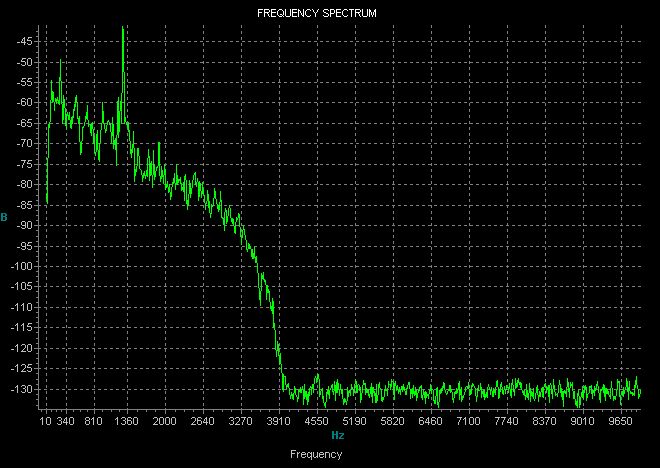660x468 pixels.
Task: Click the 3910 x-axis label
Action: click(279, 421)
